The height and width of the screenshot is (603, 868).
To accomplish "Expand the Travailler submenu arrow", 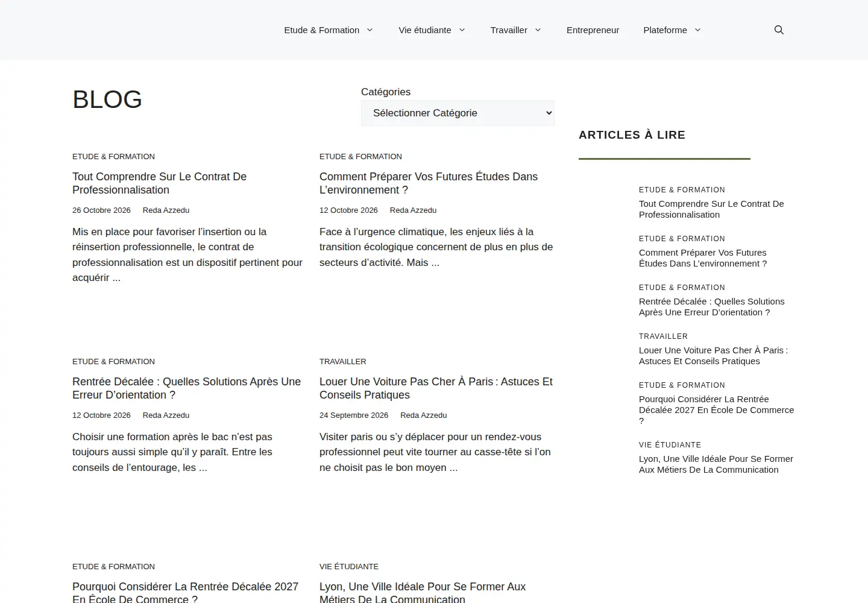I will [x=538, y=30].
